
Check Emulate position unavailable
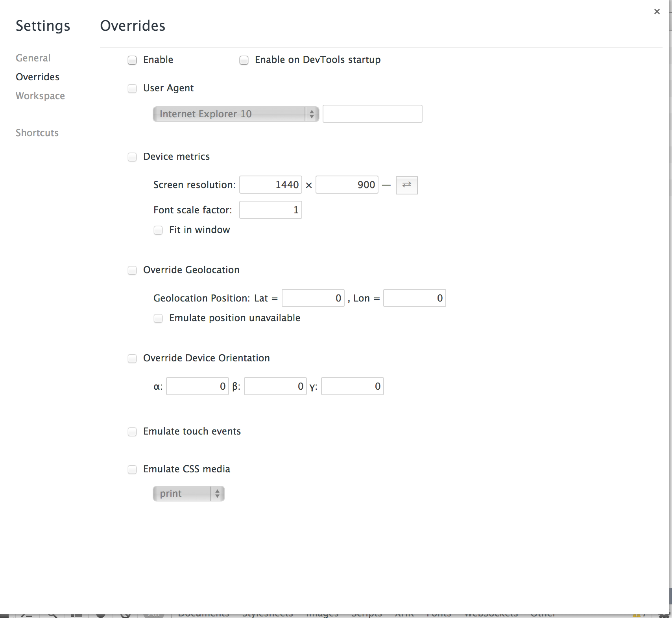(158, 318)
